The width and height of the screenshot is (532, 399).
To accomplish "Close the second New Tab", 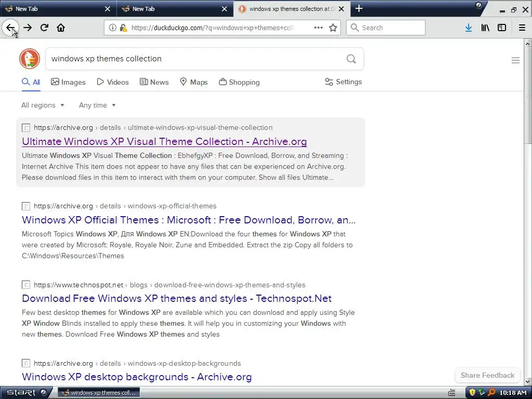I will point(224,9).
